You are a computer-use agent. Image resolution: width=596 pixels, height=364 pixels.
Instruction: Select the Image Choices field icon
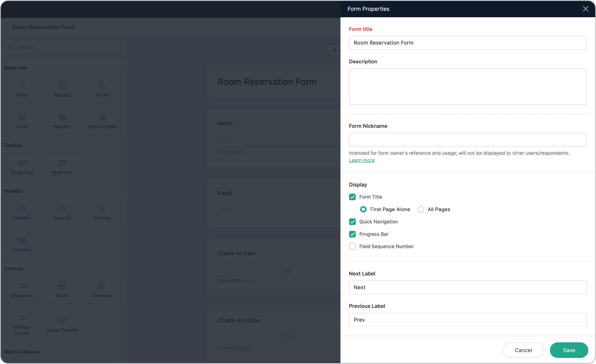coord(62,321)
